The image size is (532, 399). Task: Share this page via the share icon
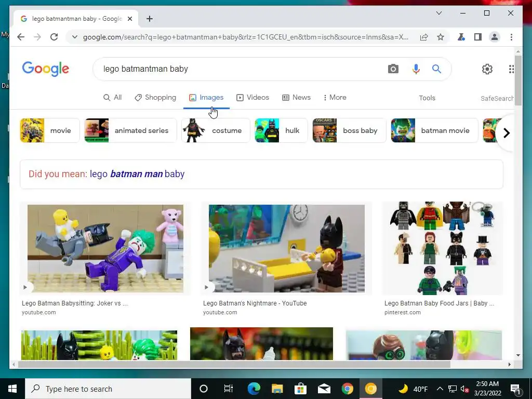[424, 37]
